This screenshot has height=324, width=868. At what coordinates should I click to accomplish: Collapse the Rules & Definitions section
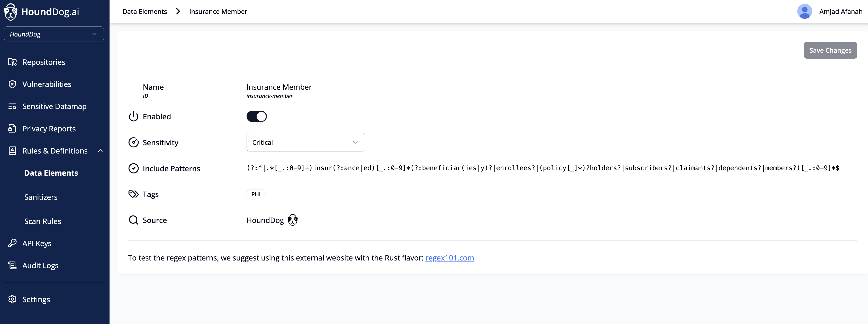coord(100,151)
